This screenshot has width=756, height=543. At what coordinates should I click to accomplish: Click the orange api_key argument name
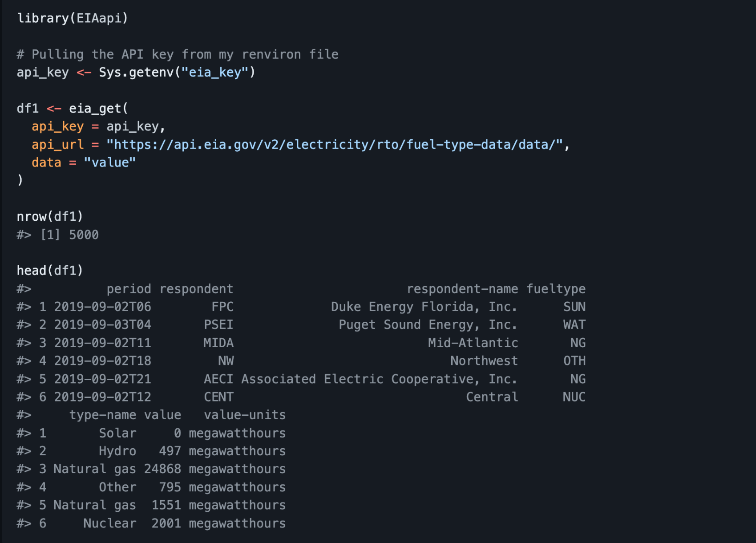(x=57, y=126)
